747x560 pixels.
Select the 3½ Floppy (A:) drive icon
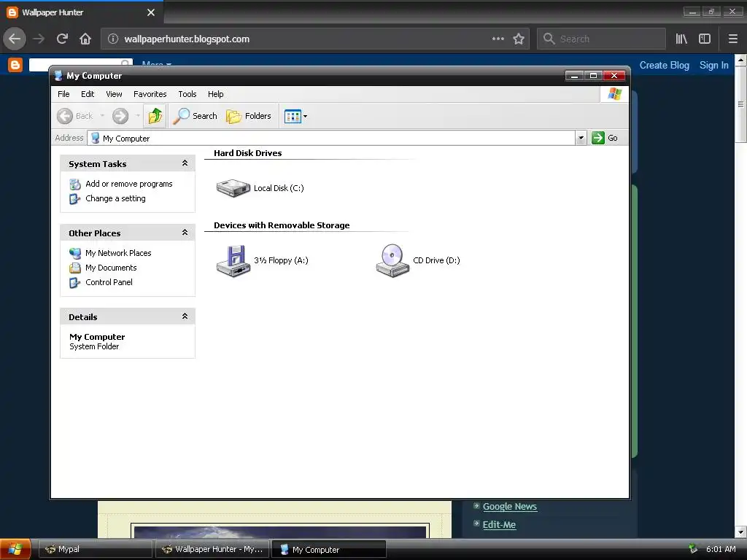[233, 260]
